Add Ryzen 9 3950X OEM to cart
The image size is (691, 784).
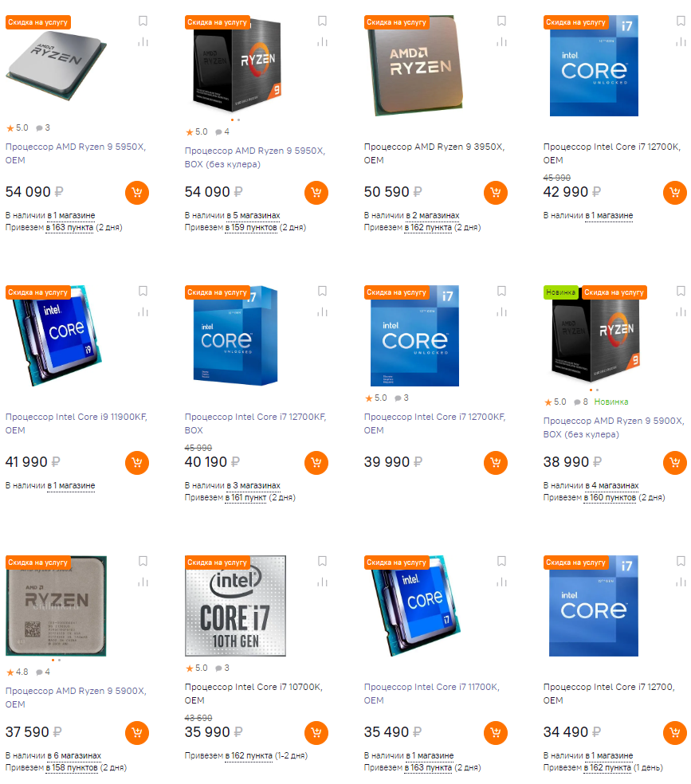pyautogui.click(x=496, y=193)
